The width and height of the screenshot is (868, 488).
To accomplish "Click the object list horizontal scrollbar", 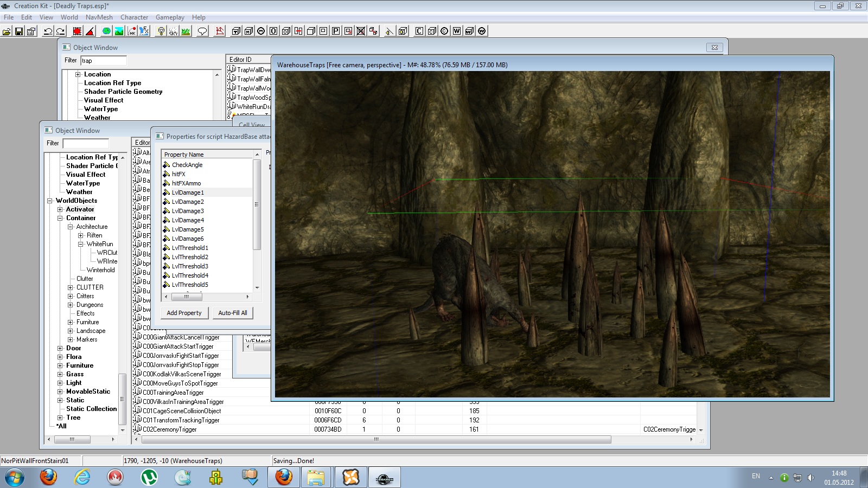I will [x=376, y=439].
